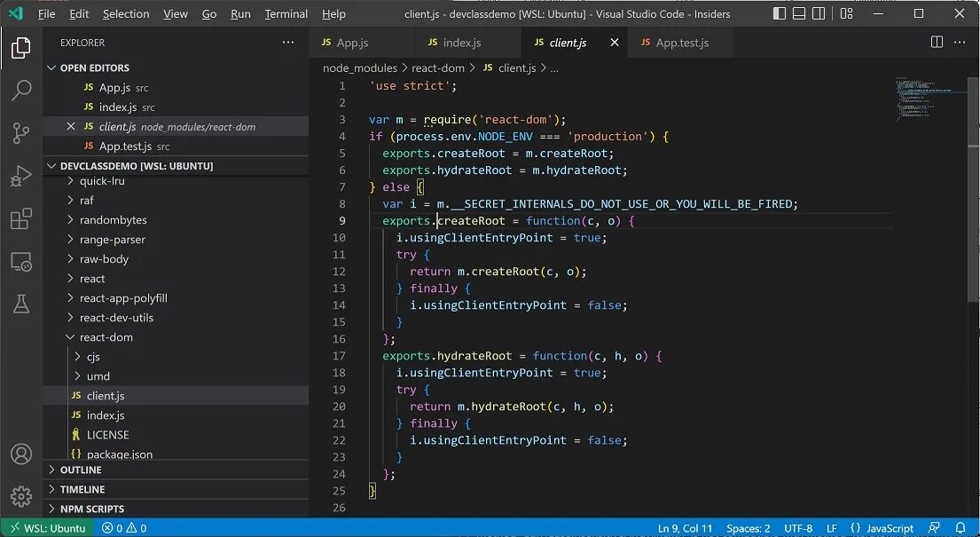The image size is (980, 537).
Task: Open problems panel via errors and warnings count
Action: 124,527
